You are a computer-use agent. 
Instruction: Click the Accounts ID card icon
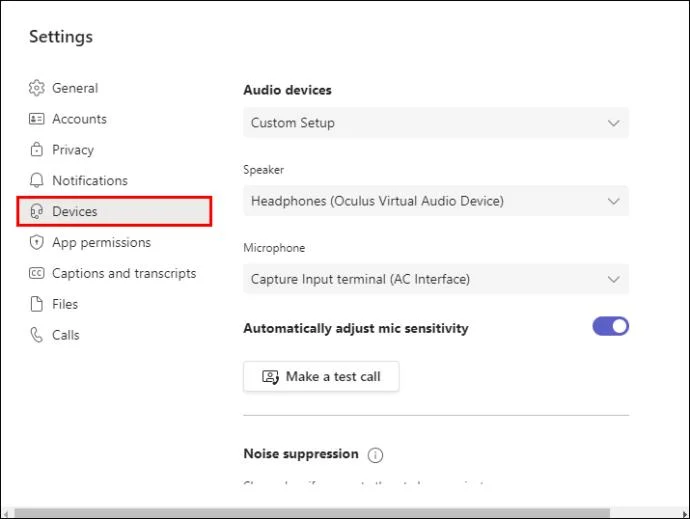click(x=37, y=119)
